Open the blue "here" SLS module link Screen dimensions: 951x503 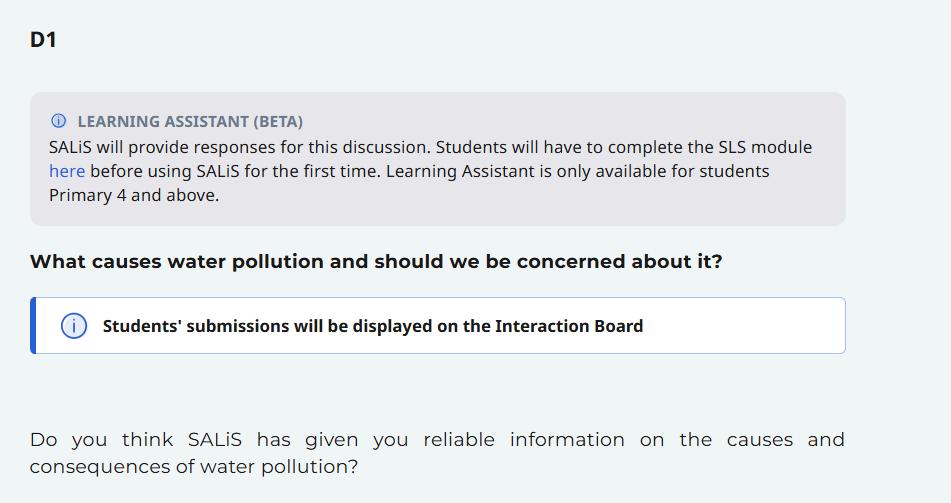click(x=67, y=171)
